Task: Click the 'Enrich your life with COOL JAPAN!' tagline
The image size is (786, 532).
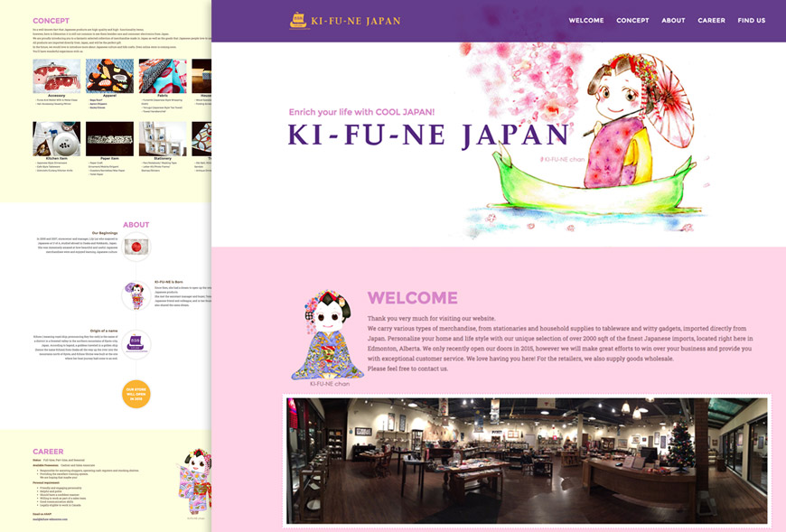Action: click(361, 112)
